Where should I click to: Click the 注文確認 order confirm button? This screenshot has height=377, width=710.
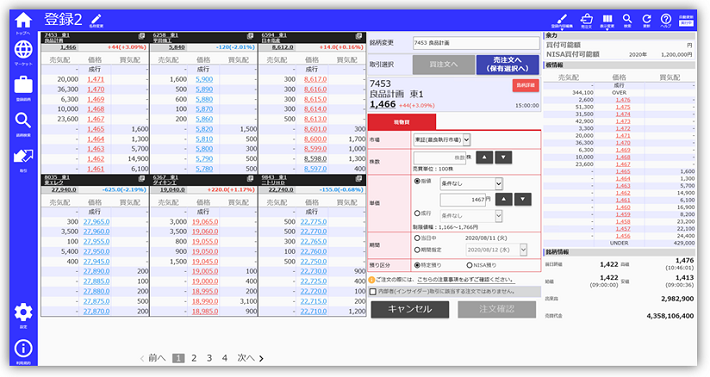click(x=497, y=309)
